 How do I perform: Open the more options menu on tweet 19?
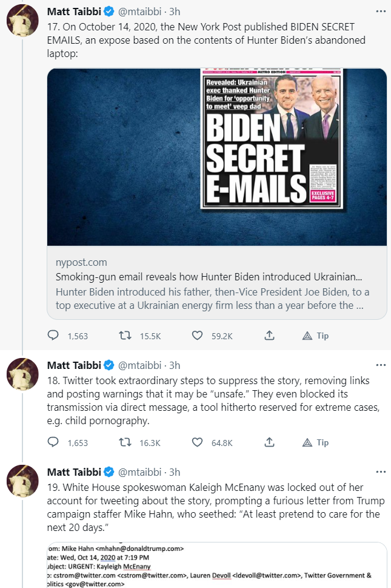coord(381,471)
